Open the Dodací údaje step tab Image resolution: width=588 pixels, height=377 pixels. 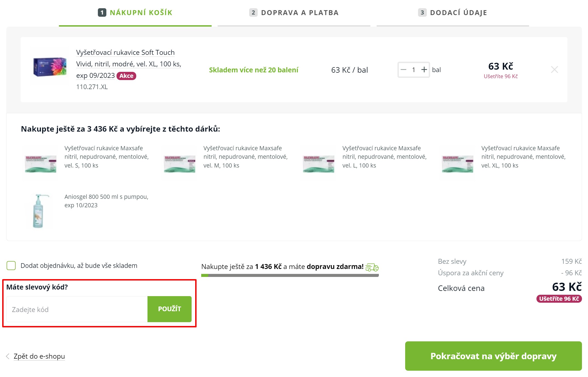click(453, 13)
